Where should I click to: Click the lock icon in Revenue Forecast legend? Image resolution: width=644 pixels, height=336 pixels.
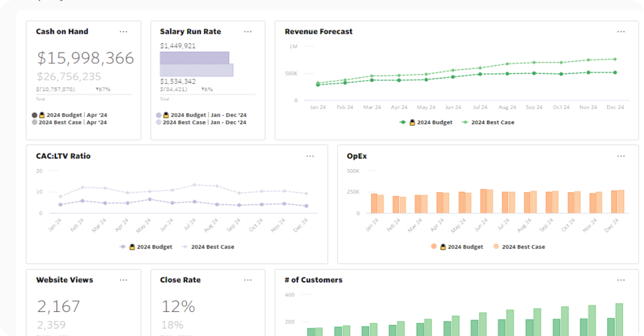tap(412, 122)
